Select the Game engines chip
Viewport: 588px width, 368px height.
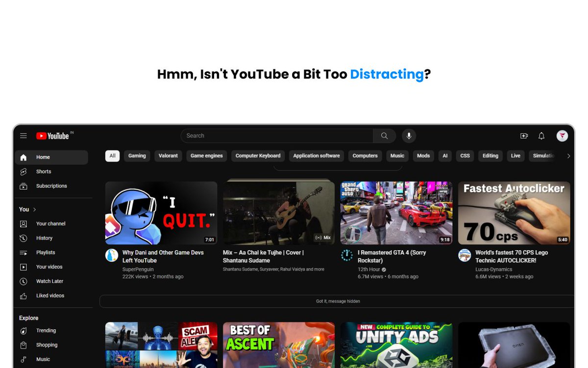207,156
